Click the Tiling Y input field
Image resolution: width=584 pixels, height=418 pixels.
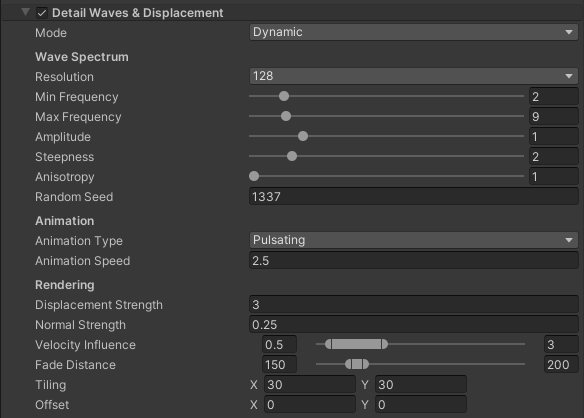pos(421,384)
